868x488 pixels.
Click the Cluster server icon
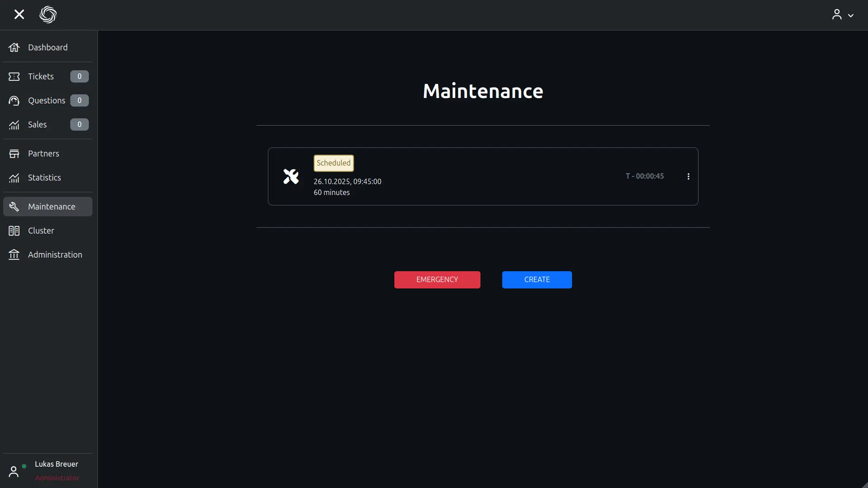pyautogui.click(x=14, y=231)
